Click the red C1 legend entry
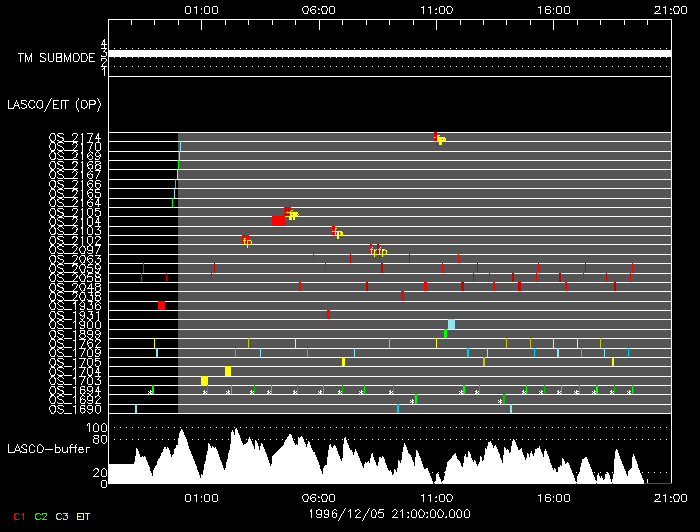The image size is (700, 532). [x=16, y=517]
